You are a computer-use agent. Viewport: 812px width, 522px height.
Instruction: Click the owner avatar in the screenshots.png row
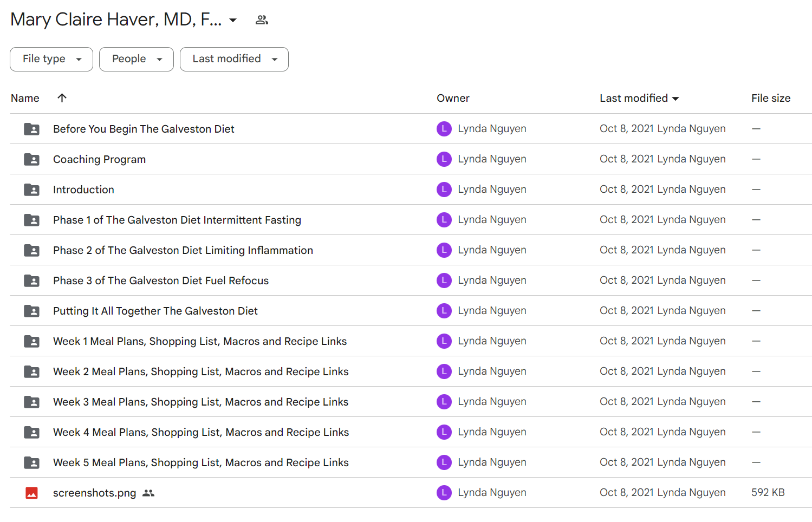pyautogui.click(x=444, y=493)
